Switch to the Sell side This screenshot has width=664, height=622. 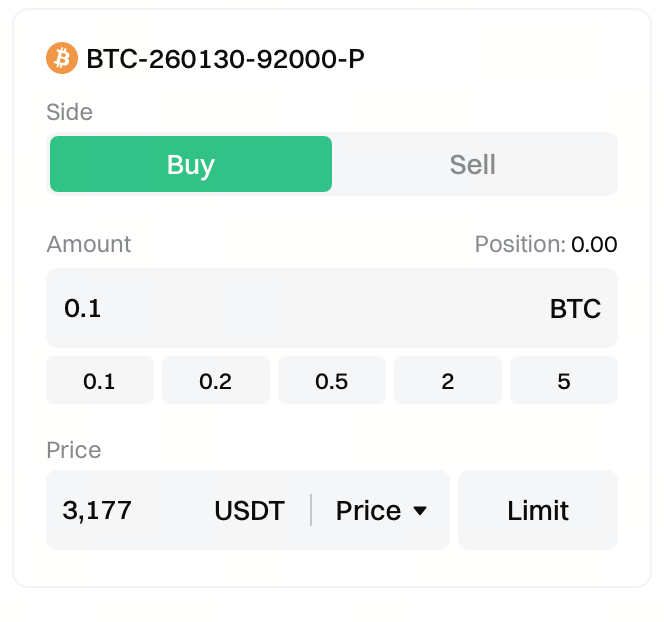pos(473,164)
